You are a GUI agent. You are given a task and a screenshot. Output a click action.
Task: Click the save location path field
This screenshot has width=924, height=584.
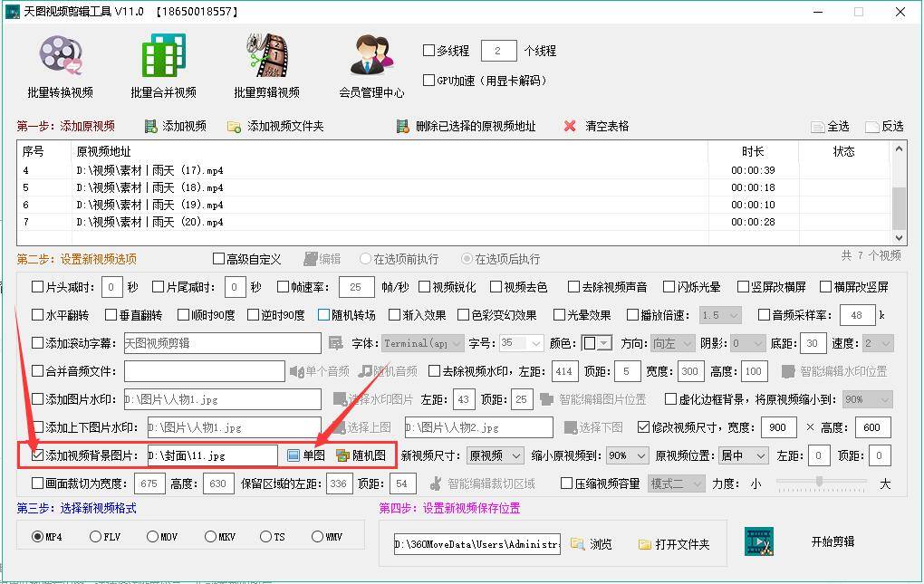(x=476, y=544)
